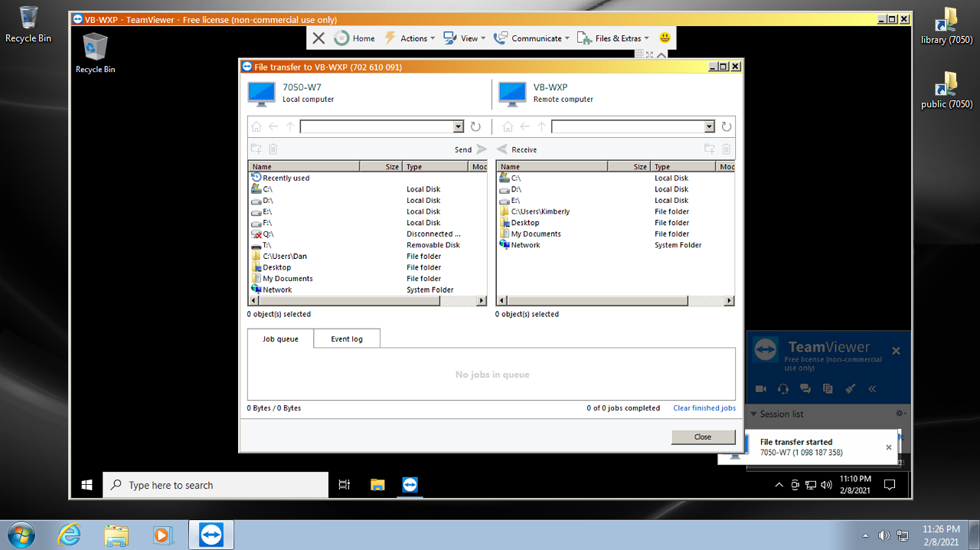
Task: Collapse the TeamViewer panel with double-chevron
Action: click(872, 389)
